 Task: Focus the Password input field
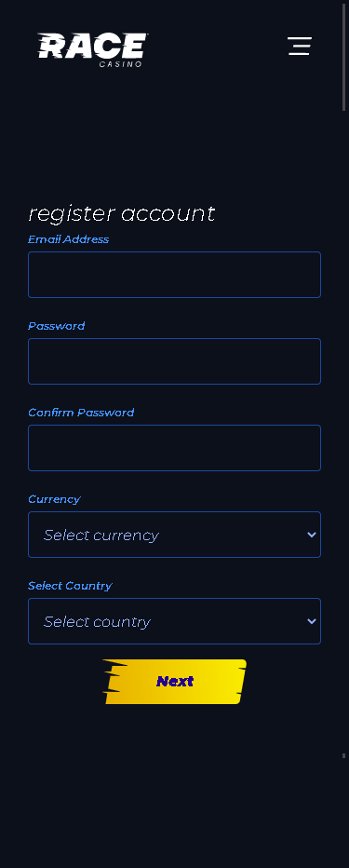pos(174,361)
